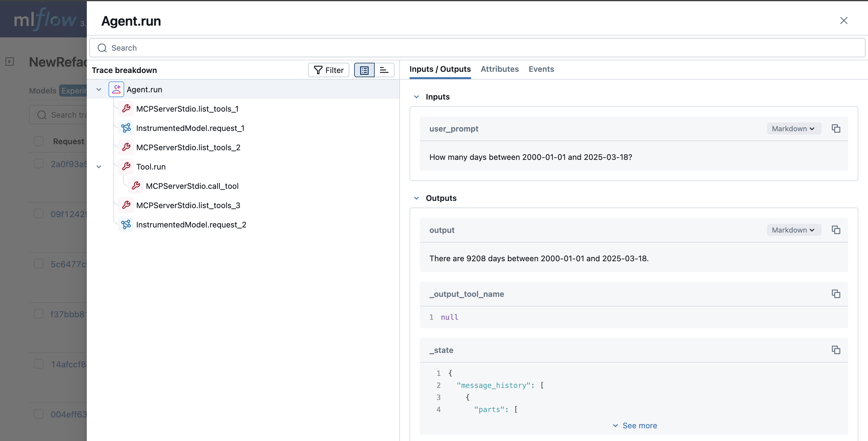Click the model icon for InstrumentedModel.request_1
Image resolution: width=868 pixels, height=441 pixels.
tap(126, 128)
